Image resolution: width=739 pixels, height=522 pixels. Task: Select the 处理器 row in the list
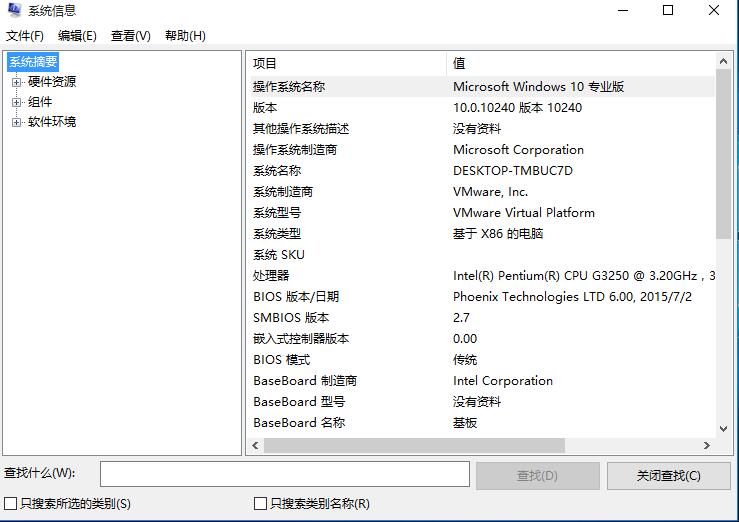pos(271,276)
